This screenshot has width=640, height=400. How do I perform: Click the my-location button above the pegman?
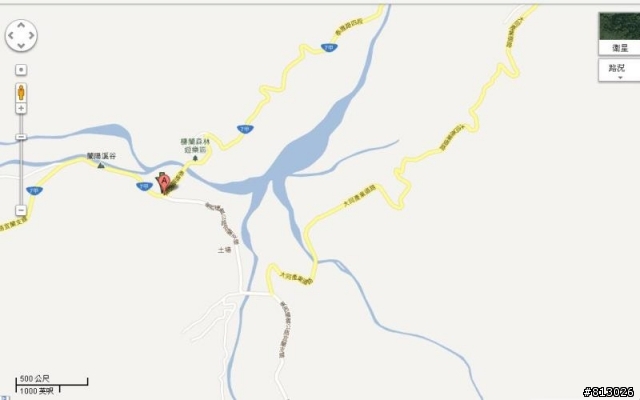(x=21, y=70)
